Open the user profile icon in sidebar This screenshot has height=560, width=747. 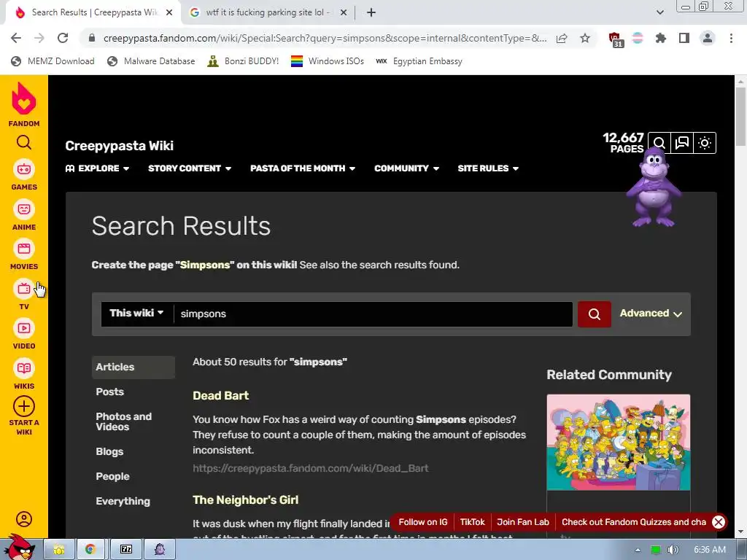coord(24,518)
